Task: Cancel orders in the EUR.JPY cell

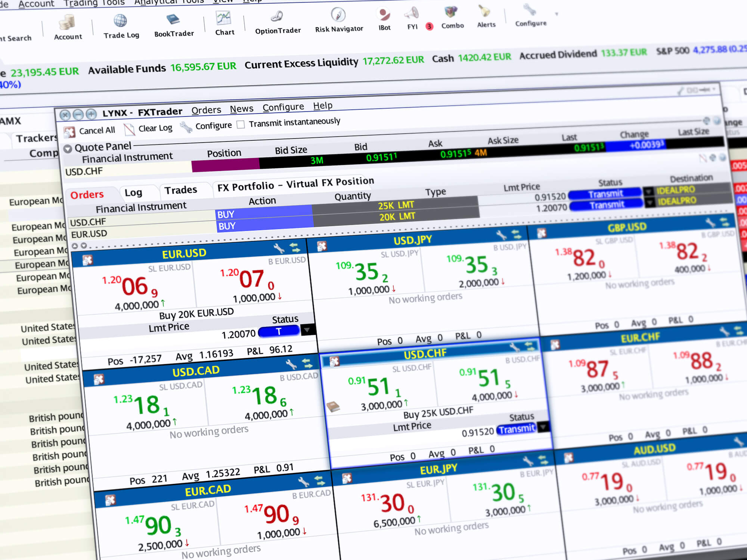Action: click(347, 479)
